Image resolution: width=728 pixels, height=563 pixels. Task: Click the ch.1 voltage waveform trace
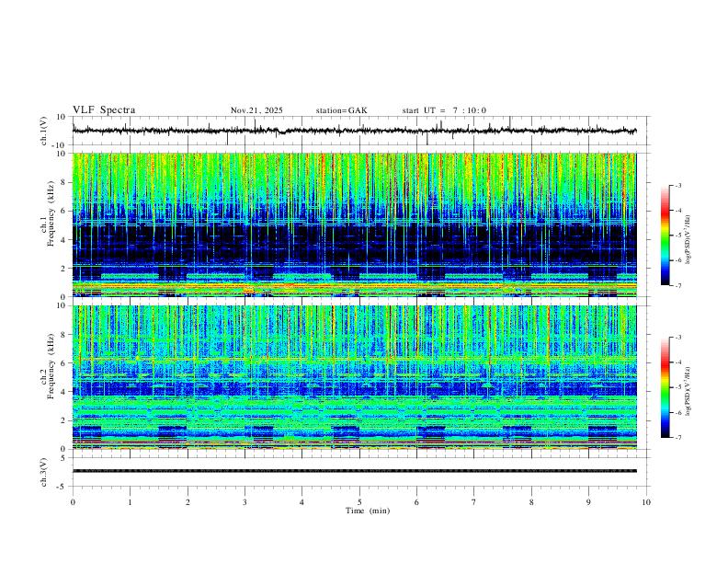coord(354,131)
